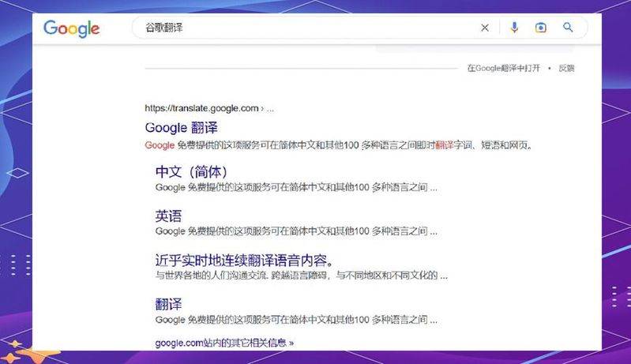Open image search with camera icon
The image size is (631, 364).
point(540,28)
